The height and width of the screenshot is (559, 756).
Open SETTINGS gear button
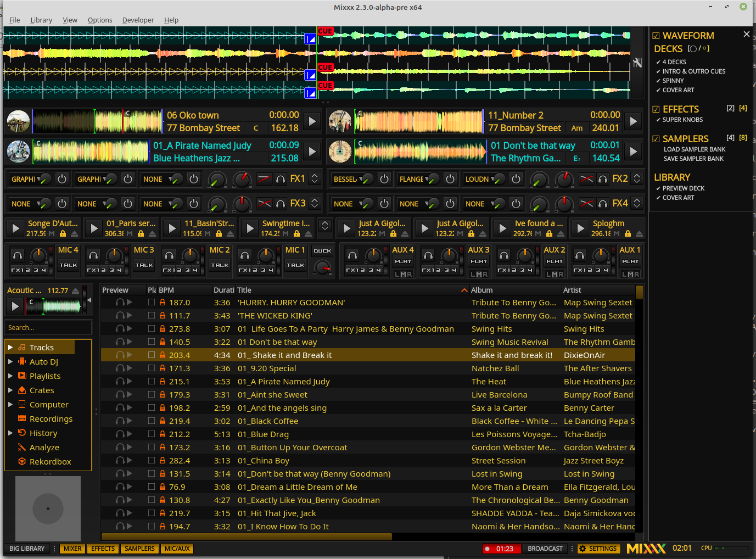coord(598,549)
